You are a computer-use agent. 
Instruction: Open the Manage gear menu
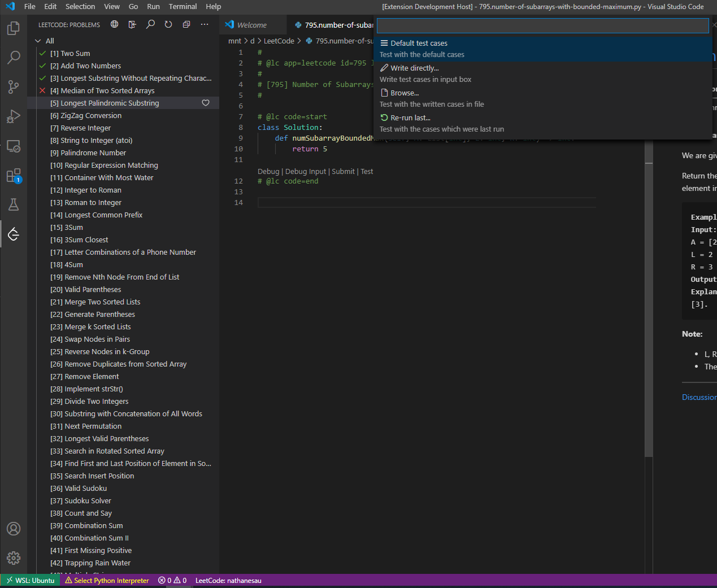[x=14, y=558]
